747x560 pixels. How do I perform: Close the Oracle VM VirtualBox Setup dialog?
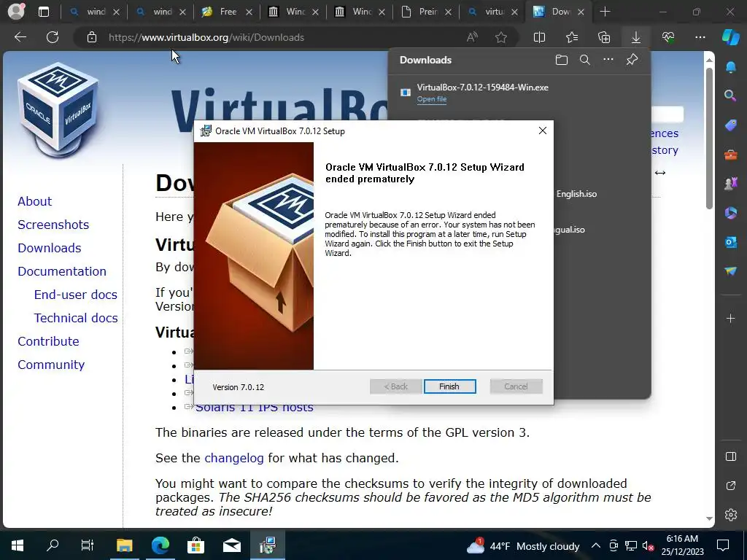click(x=542, y=131)
